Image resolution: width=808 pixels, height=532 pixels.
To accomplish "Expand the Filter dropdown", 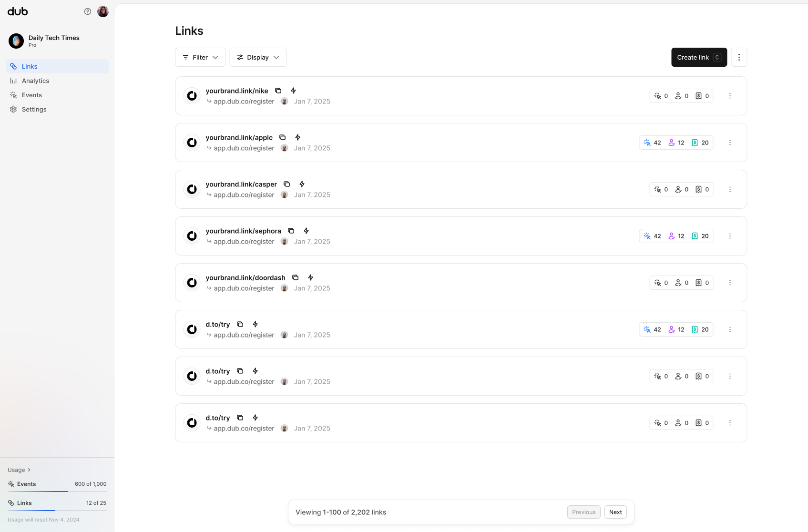I will coord(200,57).
